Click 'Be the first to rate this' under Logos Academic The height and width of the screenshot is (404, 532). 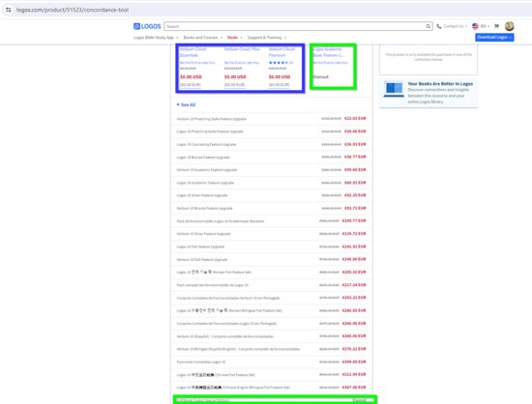point(331,63)
